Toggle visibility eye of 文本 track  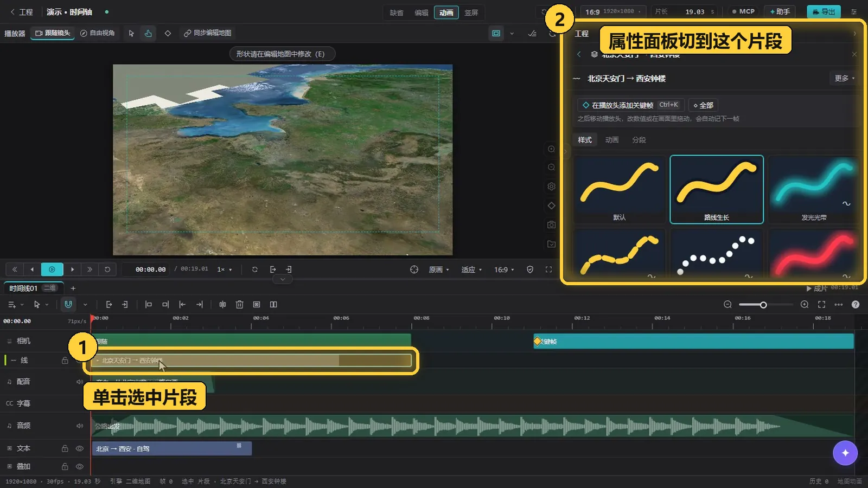[80, 448]
